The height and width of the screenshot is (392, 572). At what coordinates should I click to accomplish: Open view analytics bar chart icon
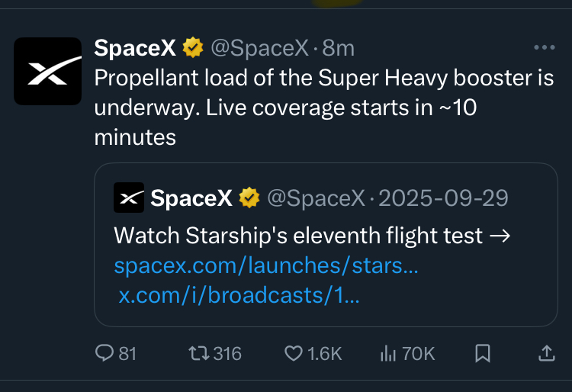388,353
